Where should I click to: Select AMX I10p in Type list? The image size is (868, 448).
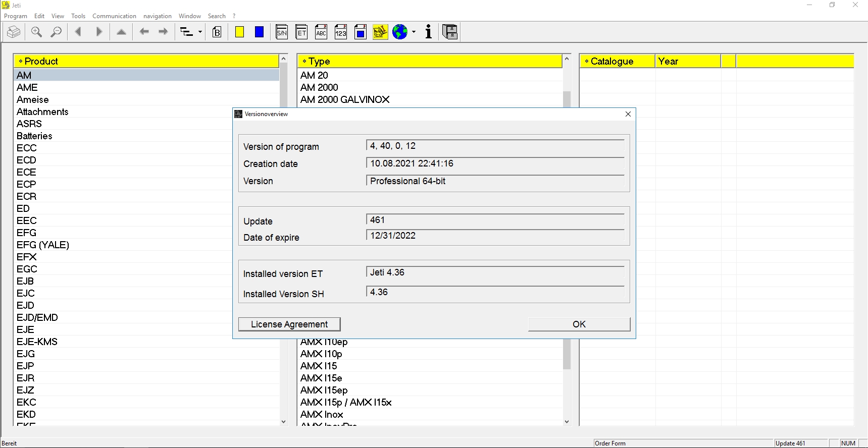click(x=430, y=354)
